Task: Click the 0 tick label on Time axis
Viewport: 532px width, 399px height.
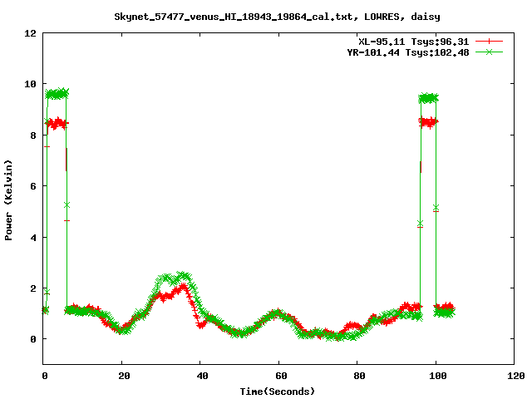Action: coord(45,376)
